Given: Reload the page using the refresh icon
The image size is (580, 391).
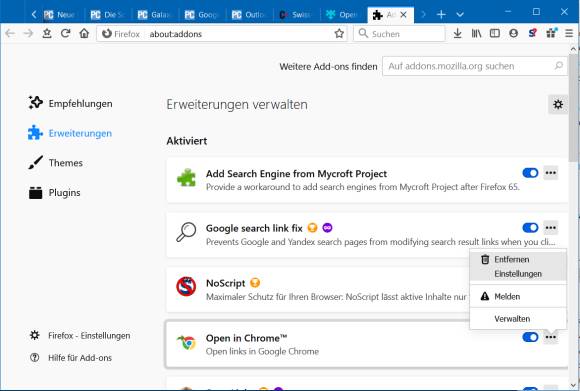Looking at the screenshot, I should 65,34.
